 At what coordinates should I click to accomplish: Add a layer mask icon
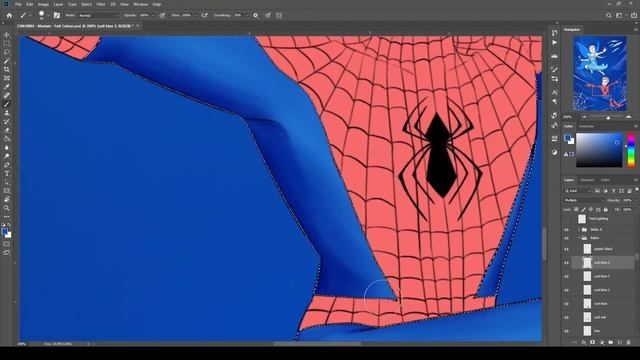click(x=593, y=342)
